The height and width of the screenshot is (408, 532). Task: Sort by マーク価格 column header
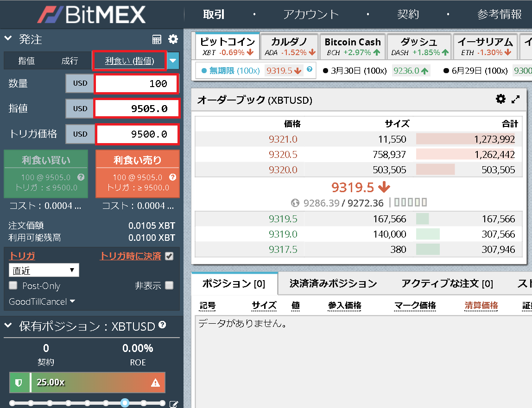[x=415, y=305]
